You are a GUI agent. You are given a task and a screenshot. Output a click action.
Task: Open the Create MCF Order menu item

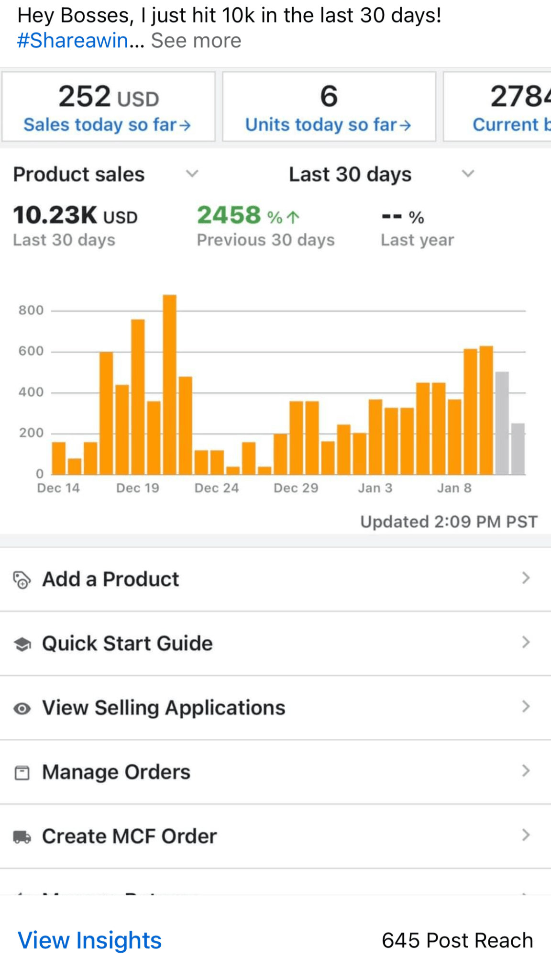(129, 836)
